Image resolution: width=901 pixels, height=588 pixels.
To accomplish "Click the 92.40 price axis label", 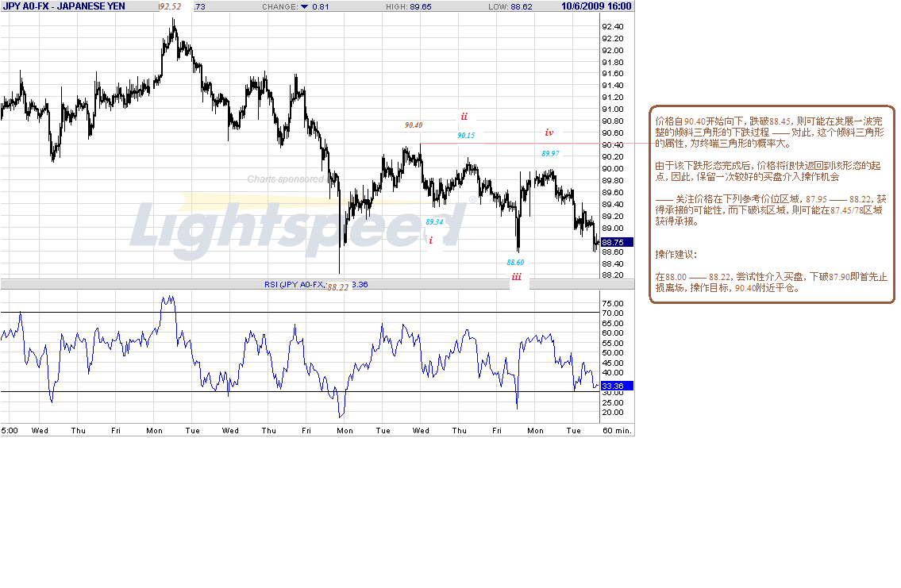I will tap(613, 26).
